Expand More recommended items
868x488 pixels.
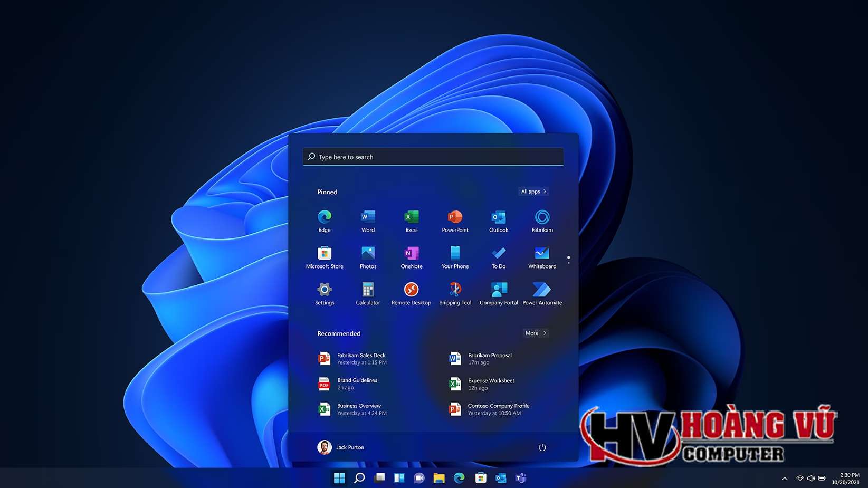[x=536, y=333]
